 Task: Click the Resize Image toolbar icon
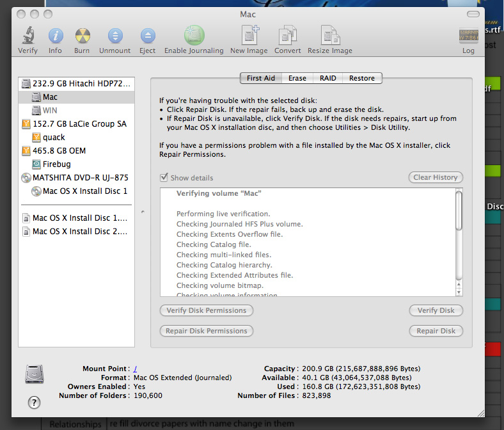[330, 35]
